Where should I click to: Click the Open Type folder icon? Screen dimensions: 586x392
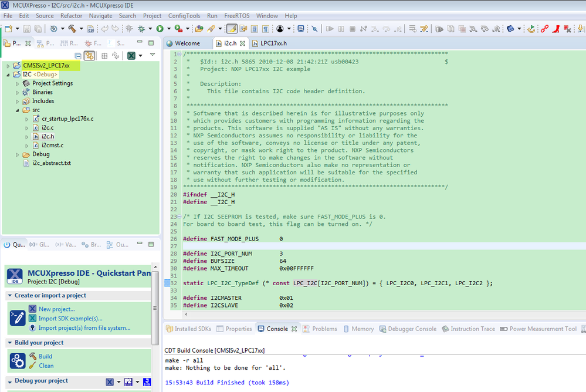click(199, 29)
